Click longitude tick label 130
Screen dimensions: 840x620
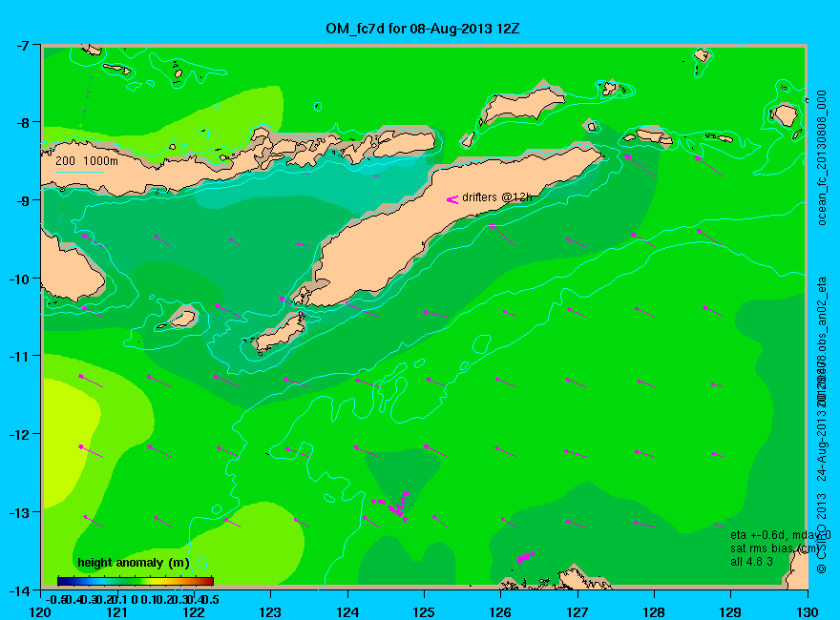[x=808, y=612]
